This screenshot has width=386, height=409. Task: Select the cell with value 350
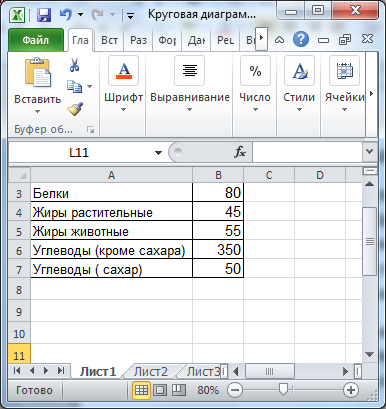[x=218, y=250]
